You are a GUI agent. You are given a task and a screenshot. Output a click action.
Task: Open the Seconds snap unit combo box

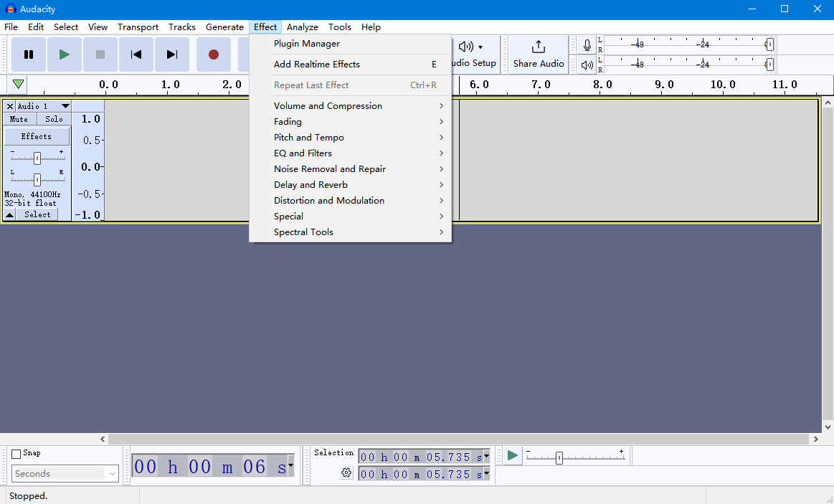coord(65,474)
